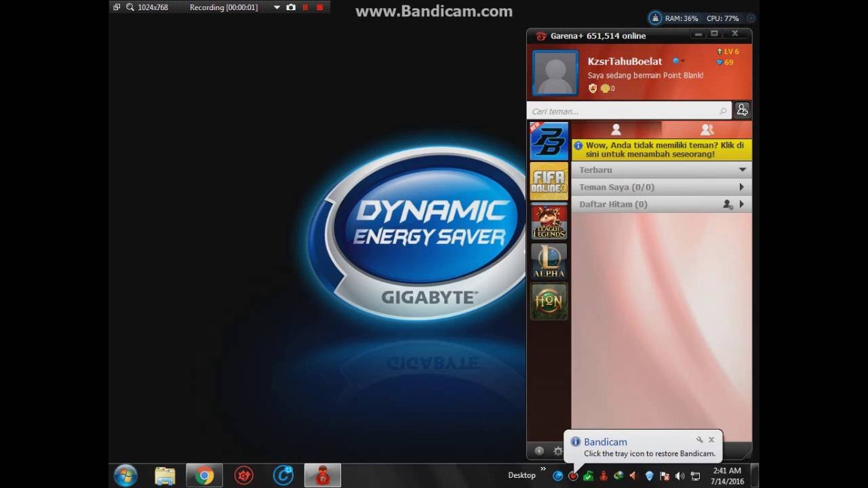The height and width of the screenshot is (488, 868).
Task: Click the Bandicam red tray icon
Action: (x=573, y=476)
